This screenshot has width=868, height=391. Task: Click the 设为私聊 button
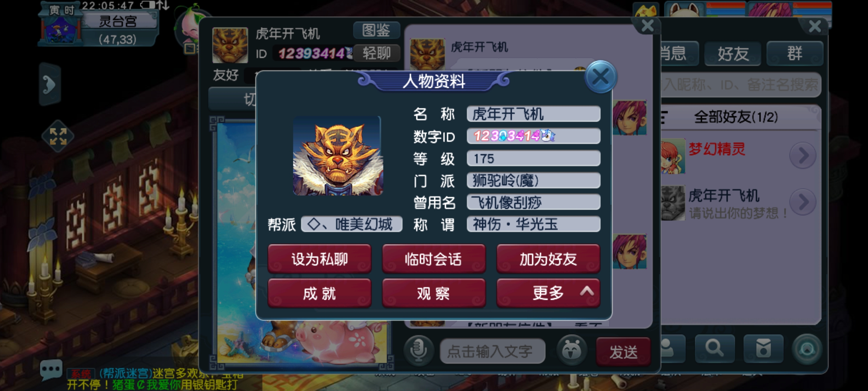point(319,258)
